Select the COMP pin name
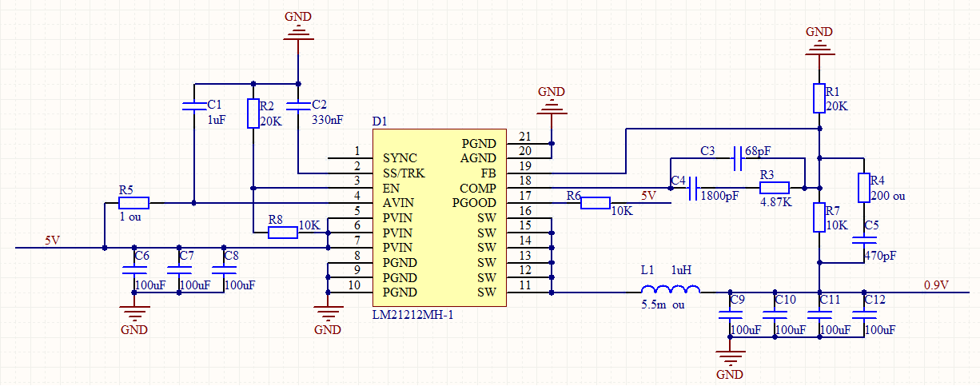 (479, 188)
